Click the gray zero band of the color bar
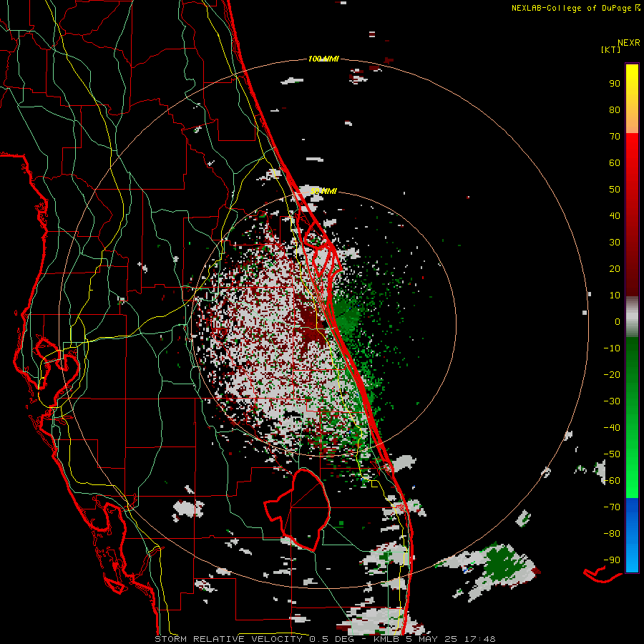 click(x=632, y=316)
